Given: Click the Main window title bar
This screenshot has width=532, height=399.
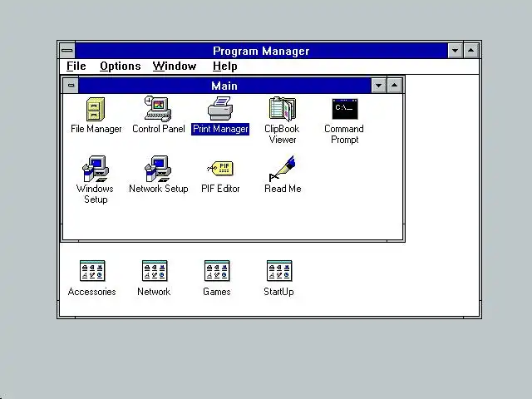Looking at the screenshot, I should 224,85.
